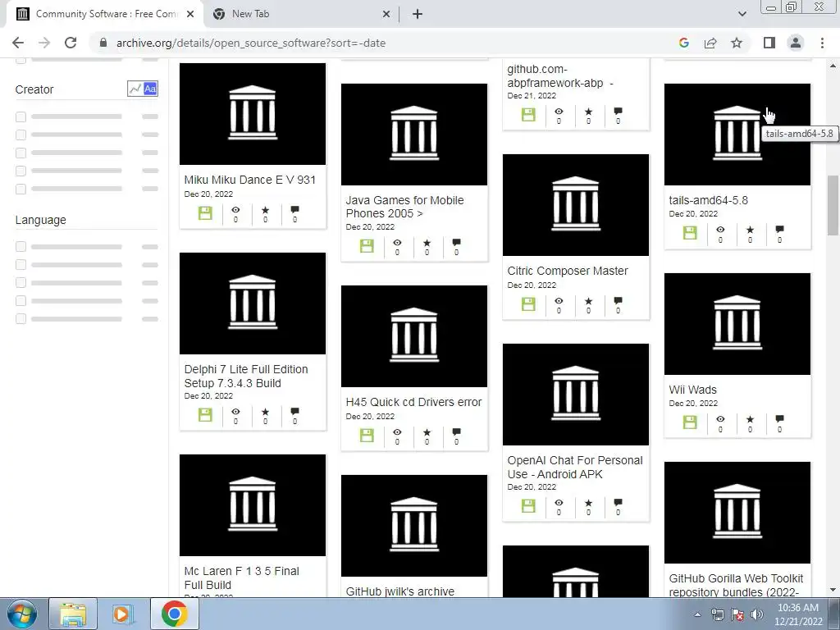Click the comment icon under H45 Quick cd Drivers
840x630 pixels.
456,431
